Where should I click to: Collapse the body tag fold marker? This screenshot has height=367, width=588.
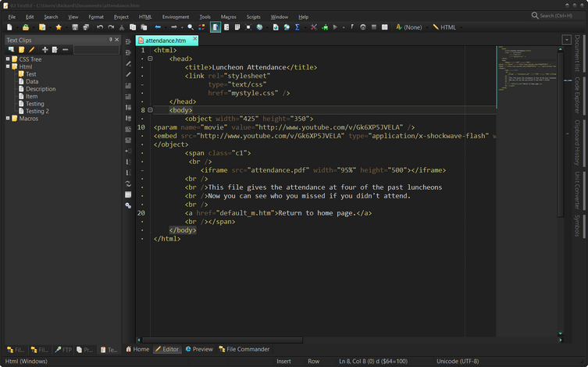[150, 110]
